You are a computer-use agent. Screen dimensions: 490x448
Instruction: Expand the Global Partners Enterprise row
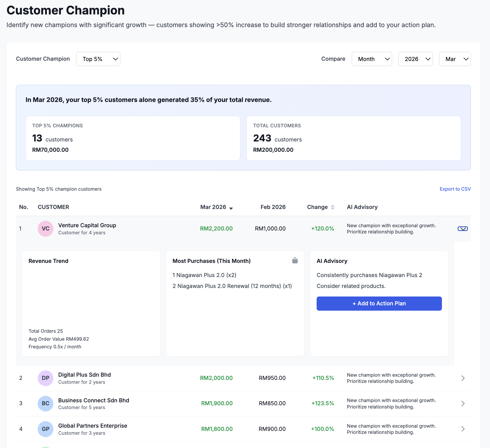point(463,429)
